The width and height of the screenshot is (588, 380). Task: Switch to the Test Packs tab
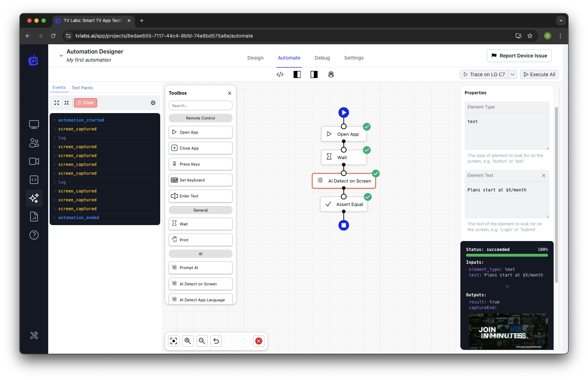[82, 88]
